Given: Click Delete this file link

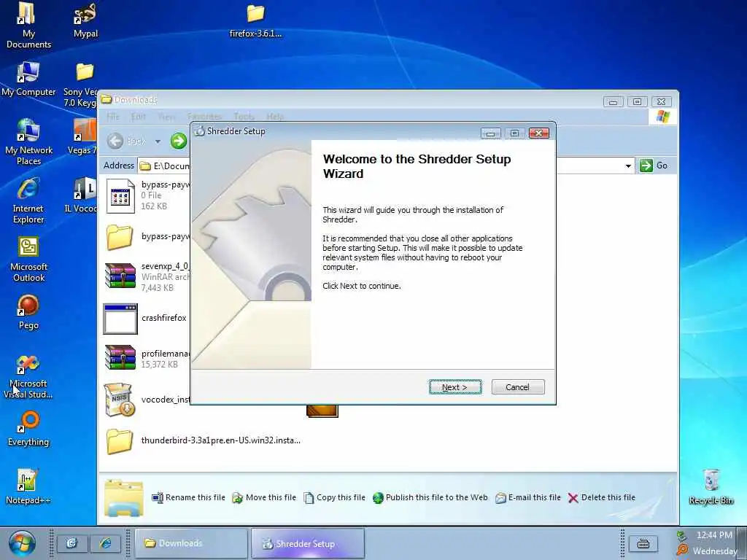Looking at the screenshot, I should [602, 497].
